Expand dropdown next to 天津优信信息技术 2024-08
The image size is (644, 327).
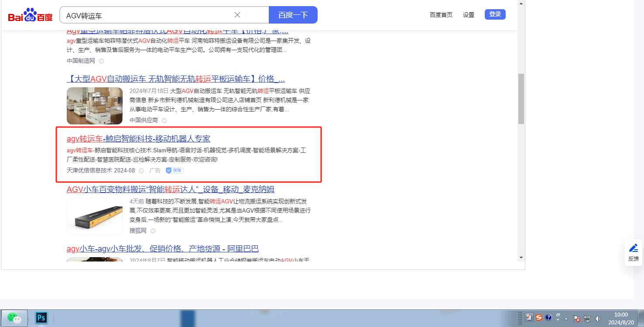[x=141, y=171]
